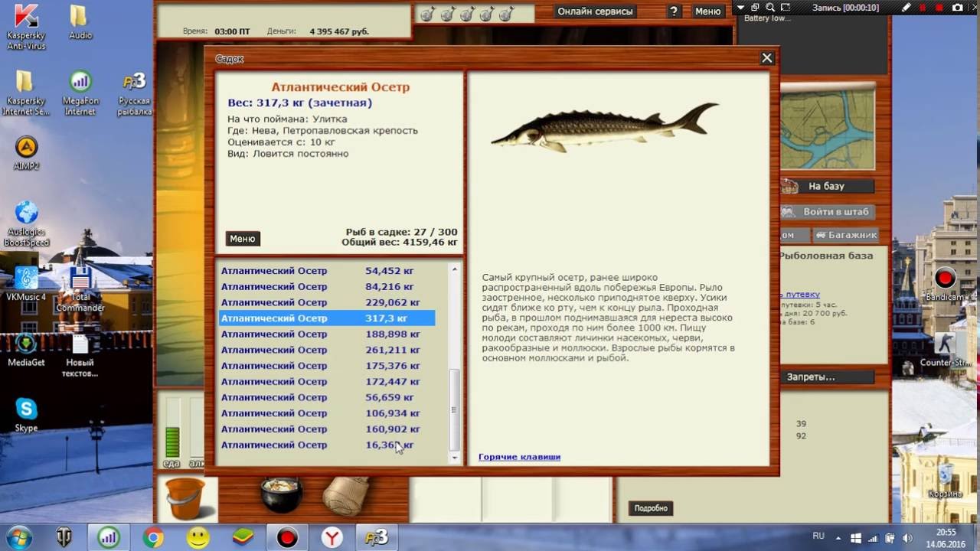
Task: Open AIMP2 desktop icon
Action: tap(27, 152)
